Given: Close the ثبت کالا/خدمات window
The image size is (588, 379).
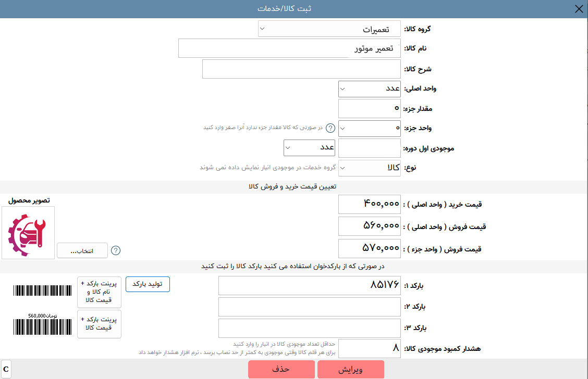Looking at the screenshot, I should [579, 9].
